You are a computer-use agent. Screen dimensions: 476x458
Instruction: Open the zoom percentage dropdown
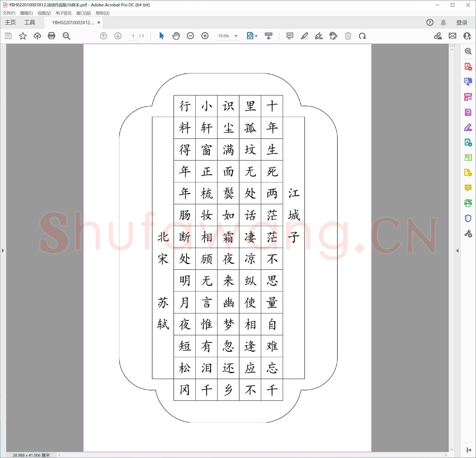[236, 36]
